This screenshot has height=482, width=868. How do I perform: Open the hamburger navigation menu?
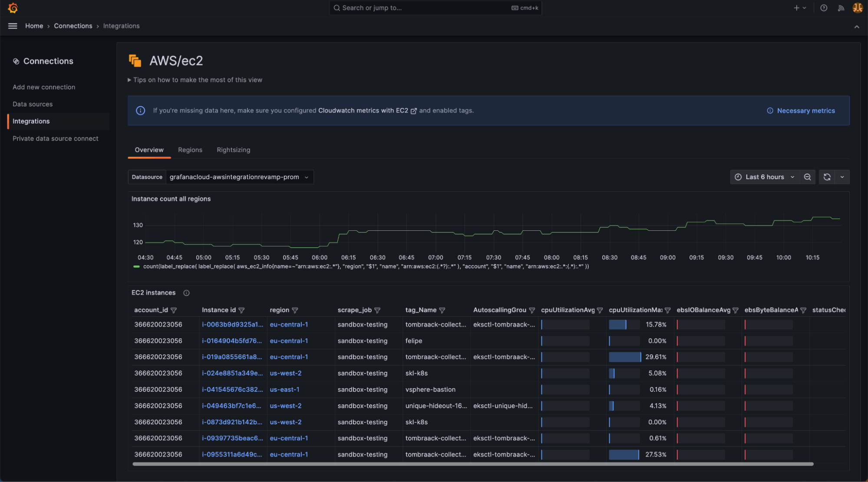(13, 26)
